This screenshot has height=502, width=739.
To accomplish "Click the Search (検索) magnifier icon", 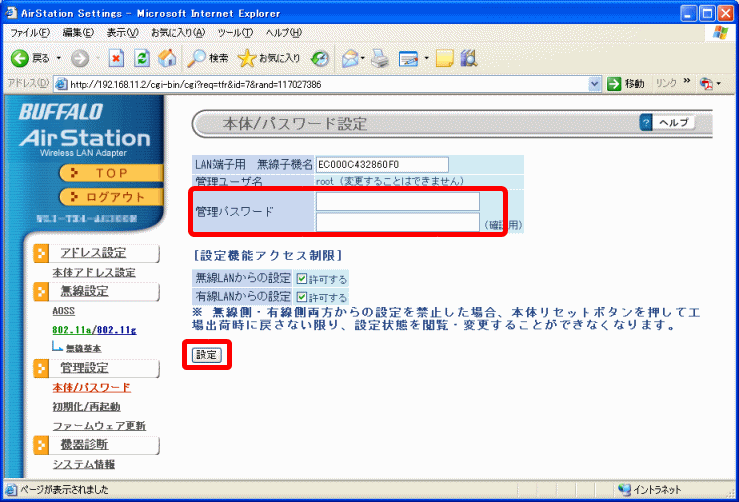I will click(197, 58).
